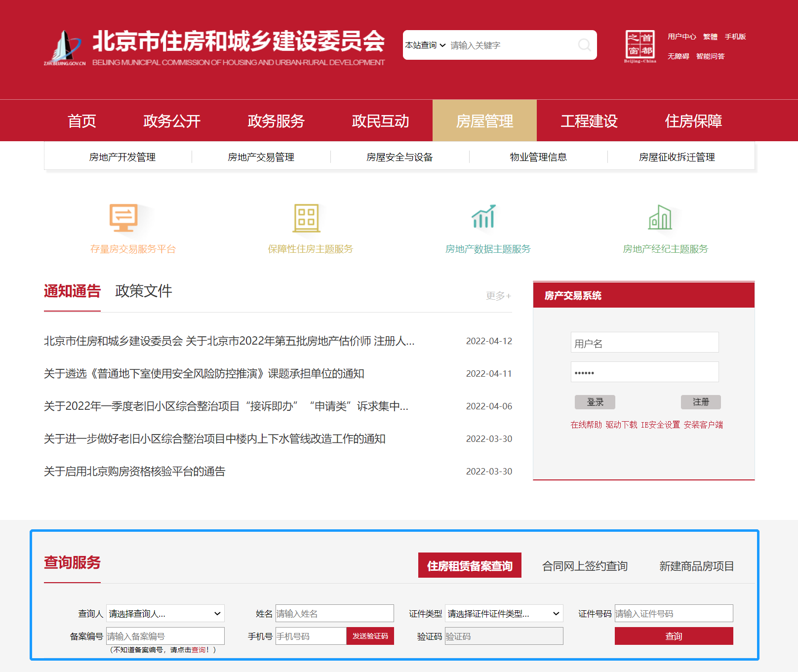Click the IE安全设置 link

[x=660, y=425]
